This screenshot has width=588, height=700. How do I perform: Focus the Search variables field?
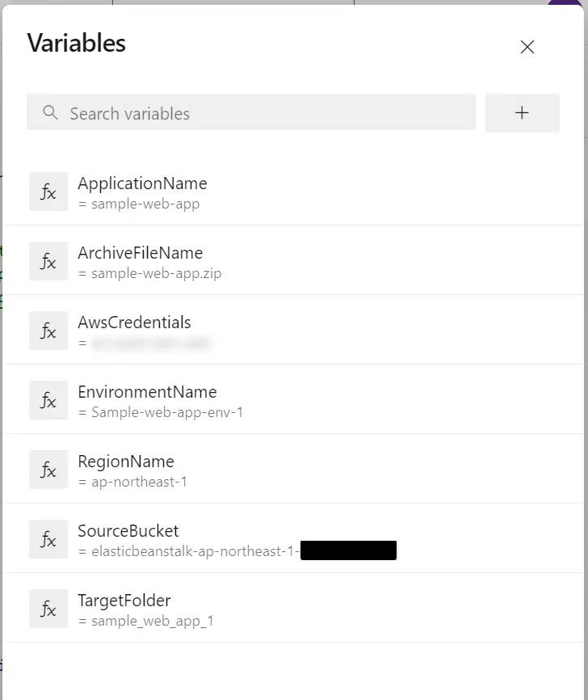251,112
